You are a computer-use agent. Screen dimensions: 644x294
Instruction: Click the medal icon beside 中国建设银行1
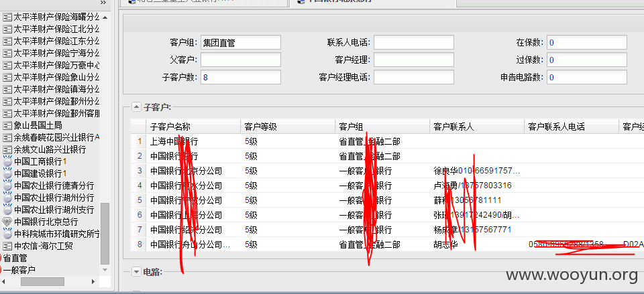7,173
